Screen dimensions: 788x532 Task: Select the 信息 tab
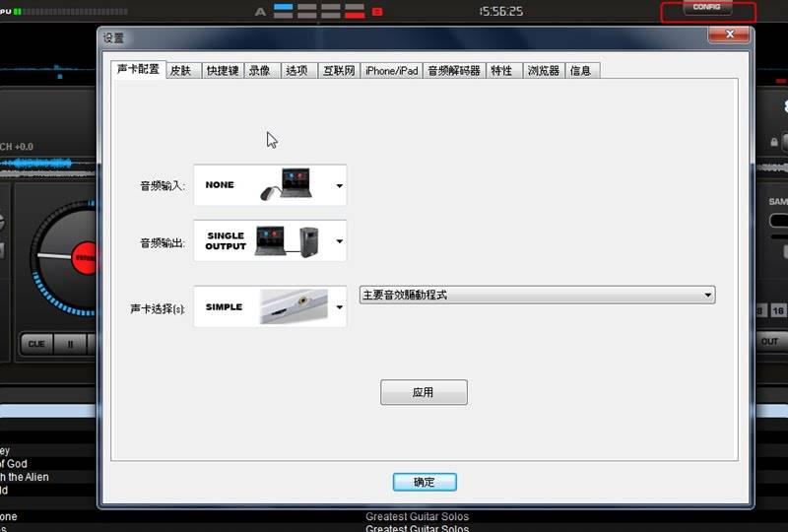(582, 71)
